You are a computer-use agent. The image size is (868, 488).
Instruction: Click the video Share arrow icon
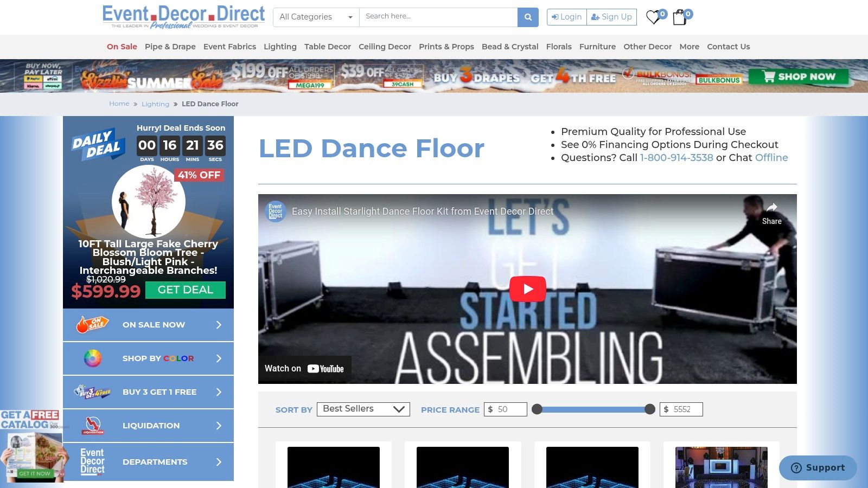[771, 207]
